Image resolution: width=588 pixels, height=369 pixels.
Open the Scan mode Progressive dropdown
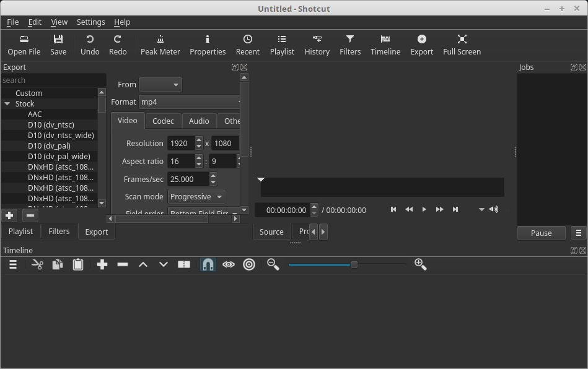click(196, 197)
